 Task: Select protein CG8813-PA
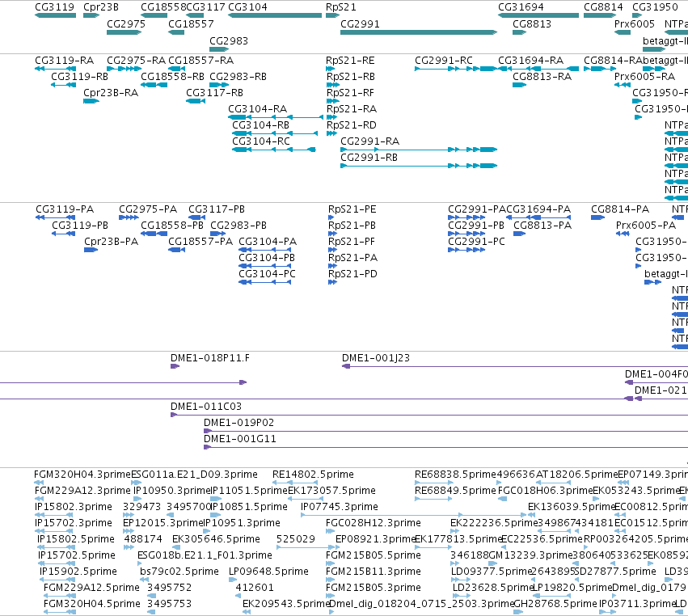pyautogui.click(x=520, y=234)
